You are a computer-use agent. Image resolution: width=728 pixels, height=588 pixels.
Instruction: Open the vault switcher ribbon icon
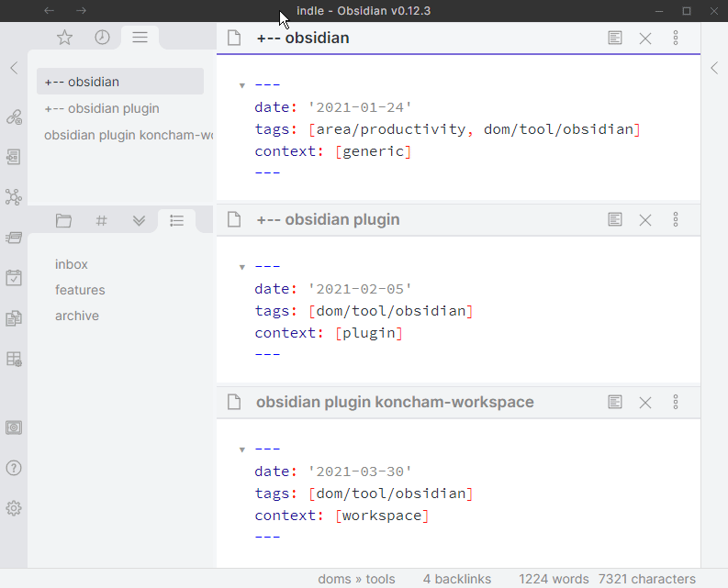(14, 427)
